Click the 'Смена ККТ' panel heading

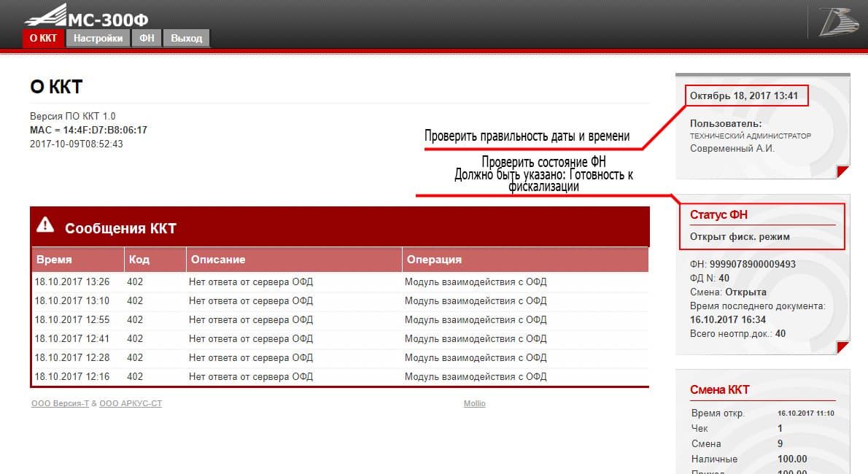click(720, 390)
